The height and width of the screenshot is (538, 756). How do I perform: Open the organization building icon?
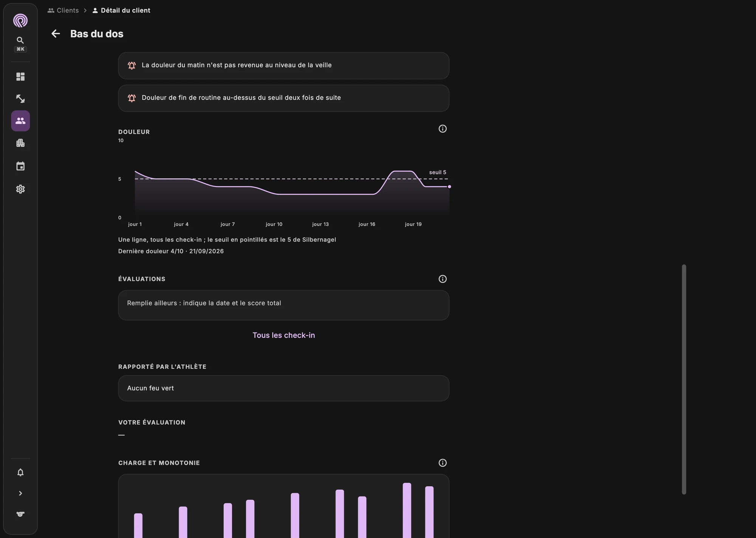20,143
